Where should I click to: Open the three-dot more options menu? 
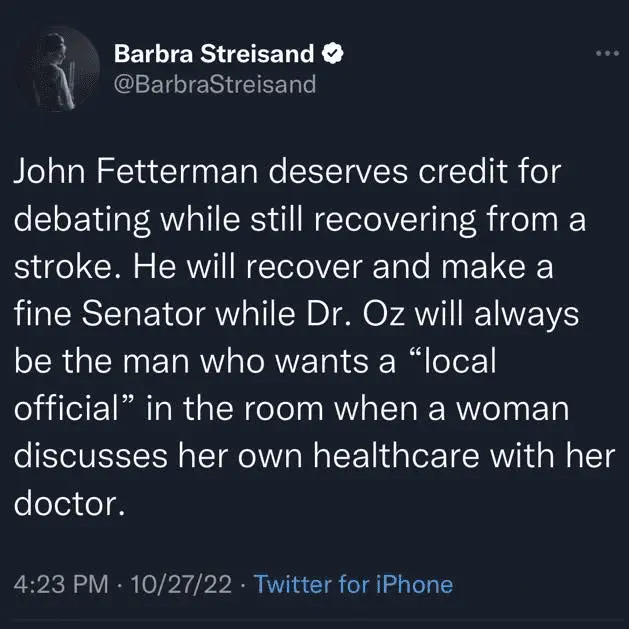coord(607,53)
